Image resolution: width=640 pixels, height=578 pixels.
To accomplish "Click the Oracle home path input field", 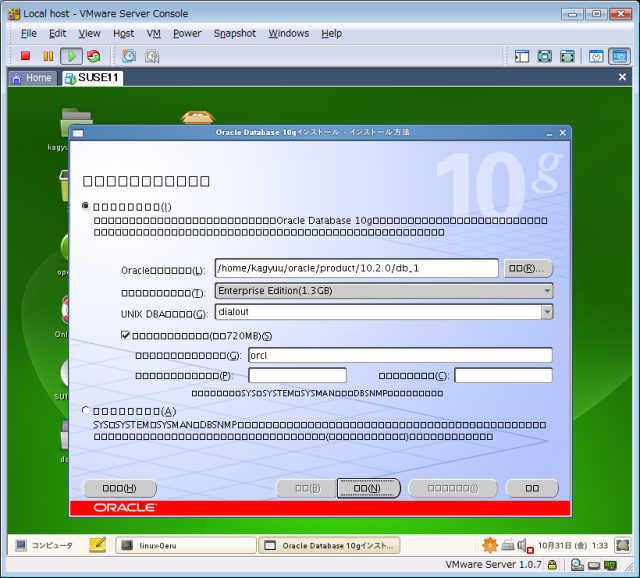I will coord(355,268).
